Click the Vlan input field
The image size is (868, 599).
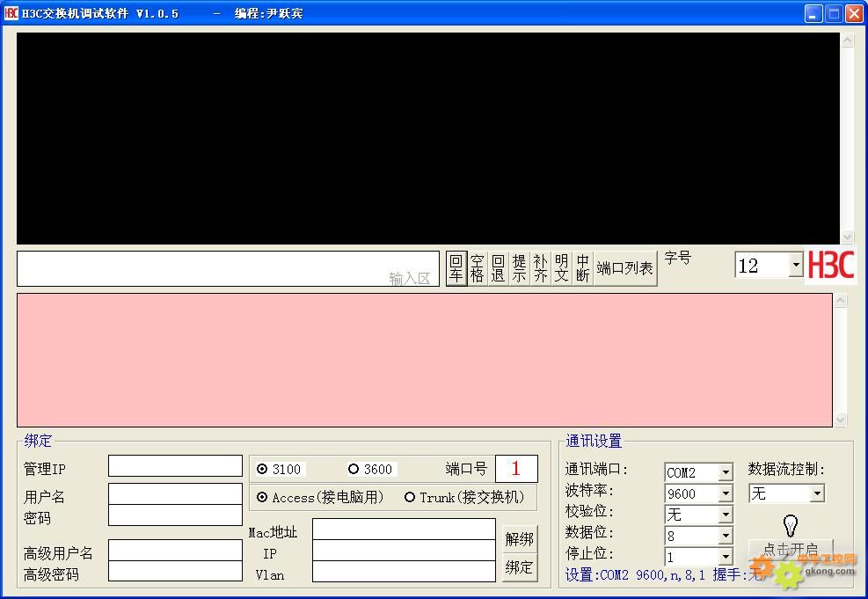pyautogui.click(x=404, y=572)
